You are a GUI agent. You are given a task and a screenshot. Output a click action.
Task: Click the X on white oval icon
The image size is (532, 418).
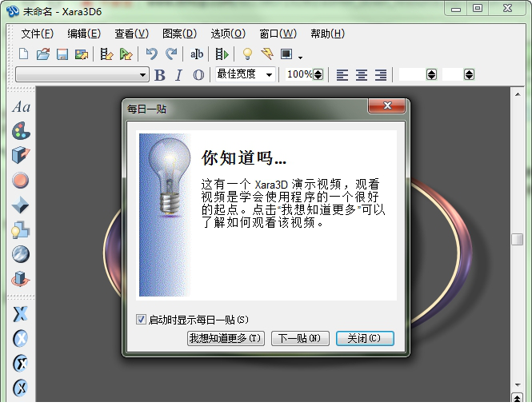(20, 363)
